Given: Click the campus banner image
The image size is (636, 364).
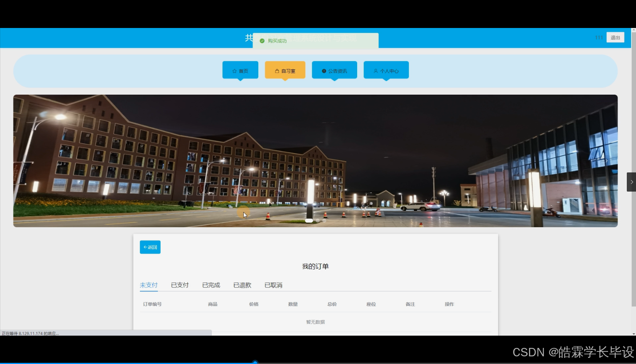Looking at the screenshot, I should pos(315,161).
